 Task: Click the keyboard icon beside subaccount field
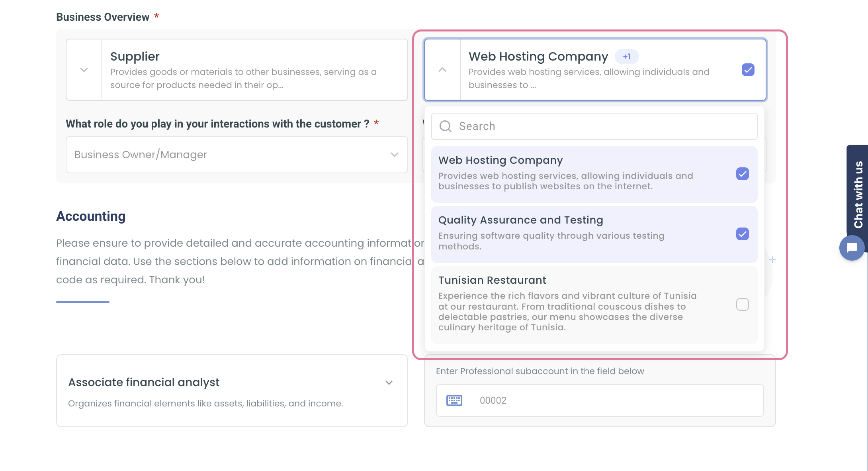click(454, 400)
